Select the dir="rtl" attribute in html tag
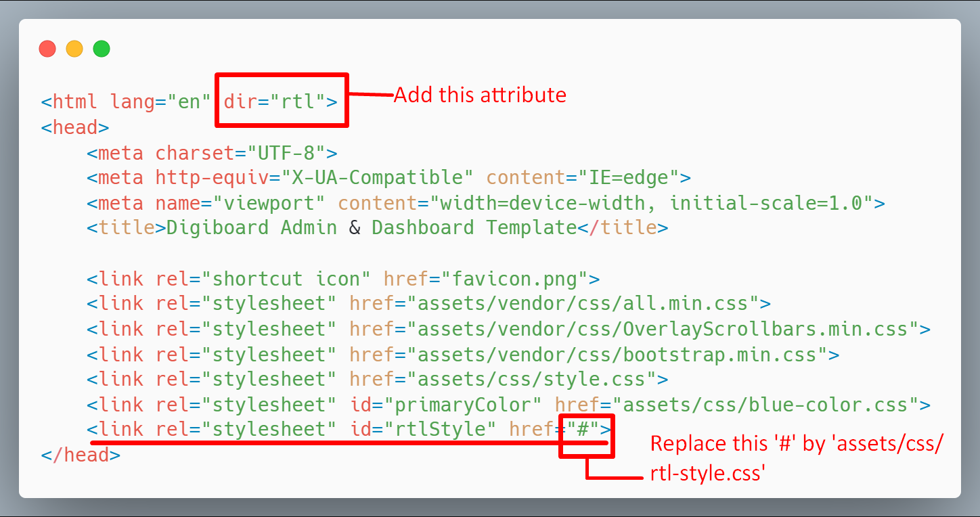Screen dimensions: 980x517 [x=275, y=102]
